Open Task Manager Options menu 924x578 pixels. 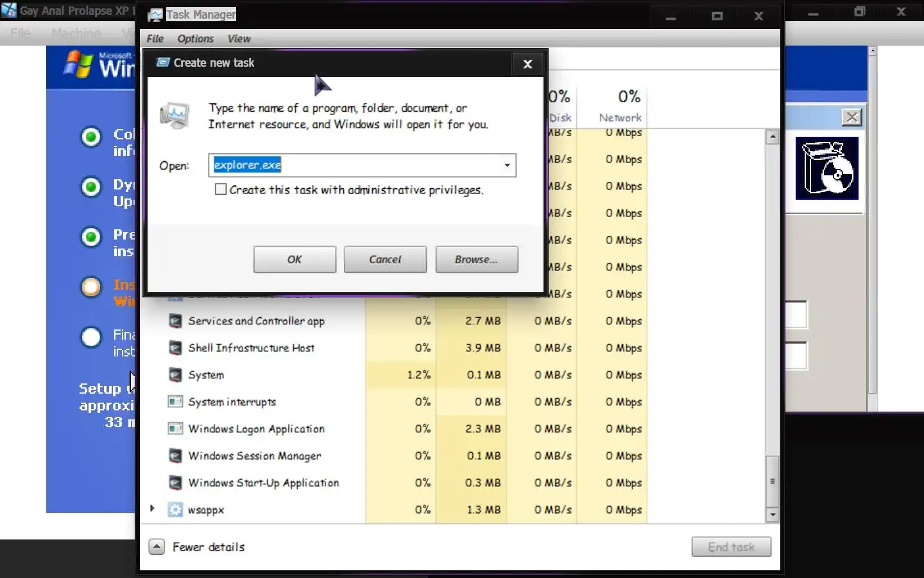[196, 39]
